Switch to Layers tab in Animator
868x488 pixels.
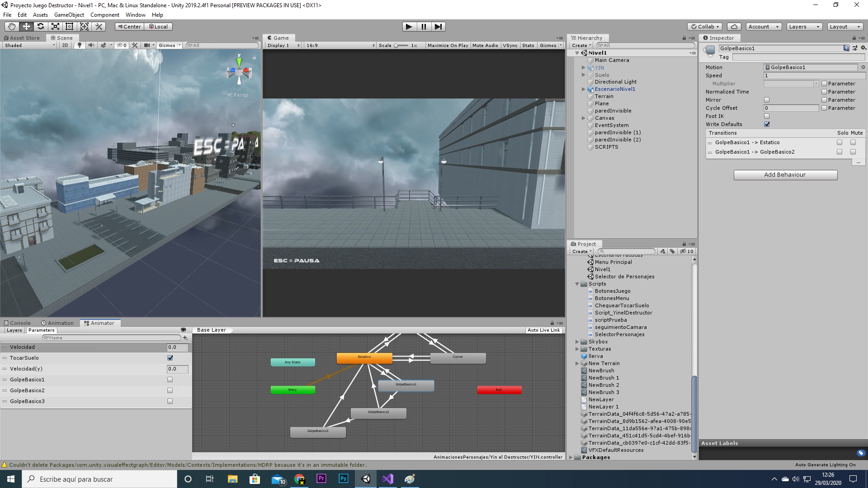click(x=14, y=330)
